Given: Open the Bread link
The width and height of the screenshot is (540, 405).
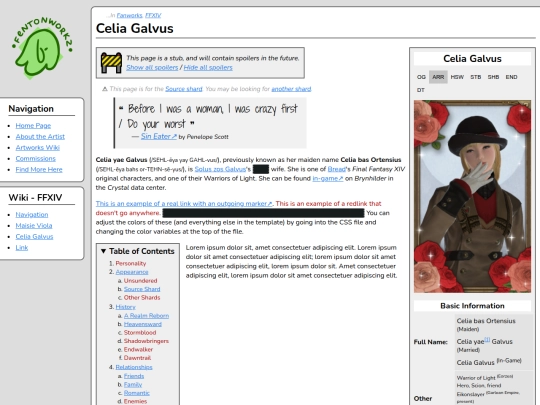Looking at the screenshot, I should click(336, 169).
